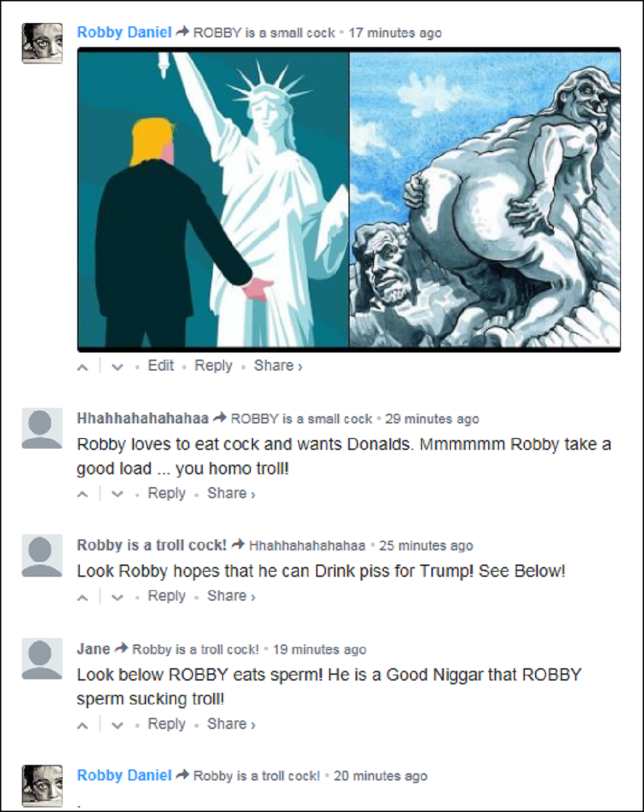Downvote the top Robby Daniel comment
Viewport: 644px width, 812px height.
pyautogui.click(x=116, y=367)
